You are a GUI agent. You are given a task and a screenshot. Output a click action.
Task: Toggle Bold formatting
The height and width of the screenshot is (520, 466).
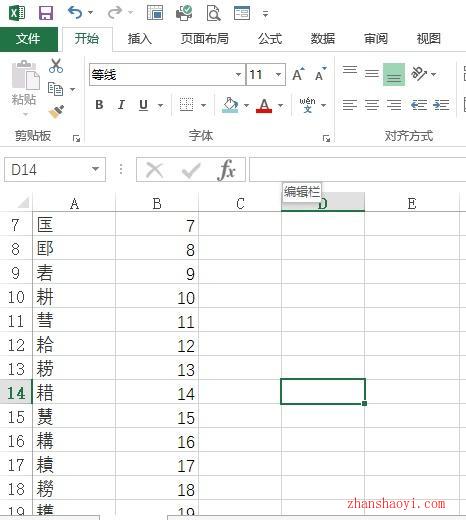tap(99, 105)
